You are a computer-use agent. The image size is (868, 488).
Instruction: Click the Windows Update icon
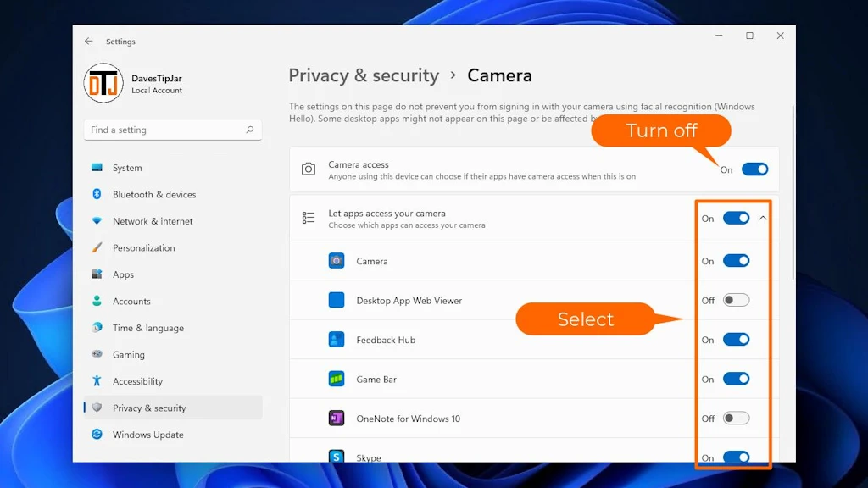tap(97, 434)
